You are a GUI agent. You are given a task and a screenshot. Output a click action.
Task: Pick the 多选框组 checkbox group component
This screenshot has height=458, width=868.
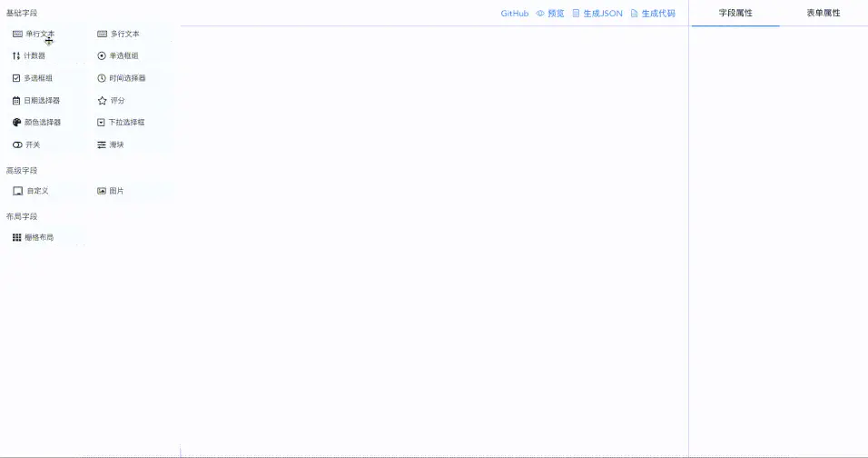point(45,78)
